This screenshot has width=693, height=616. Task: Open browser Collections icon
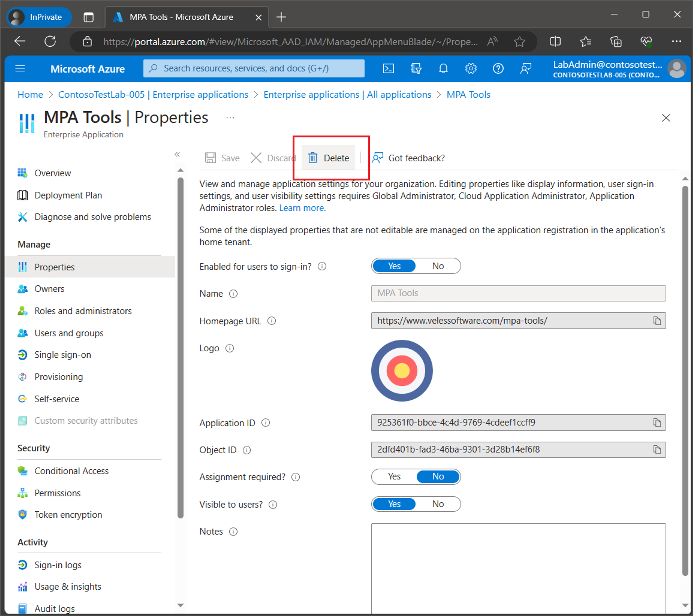(616, 42)
